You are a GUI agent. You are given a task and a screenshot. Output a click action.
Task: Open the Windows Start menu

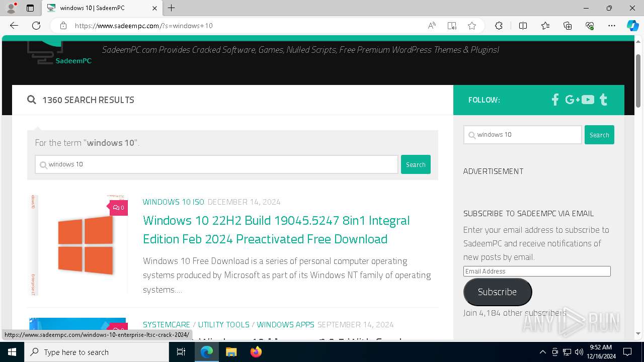tap(12, 352)
